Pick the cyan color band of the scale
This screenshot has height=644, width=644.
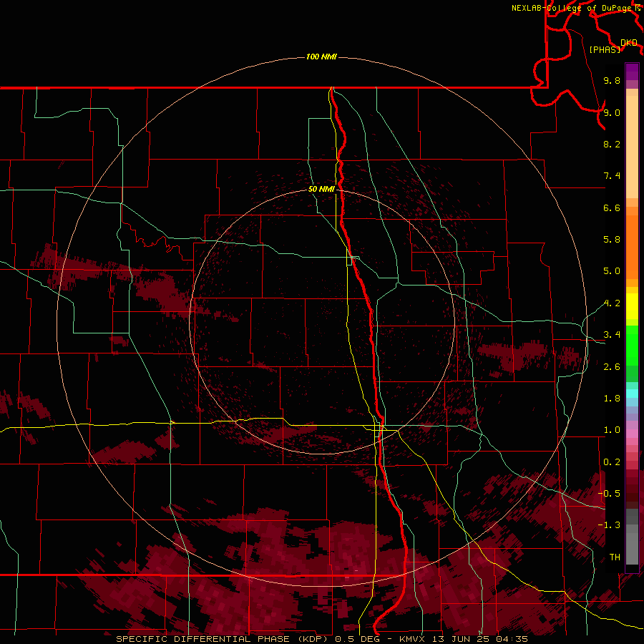(x=632, y=394)
